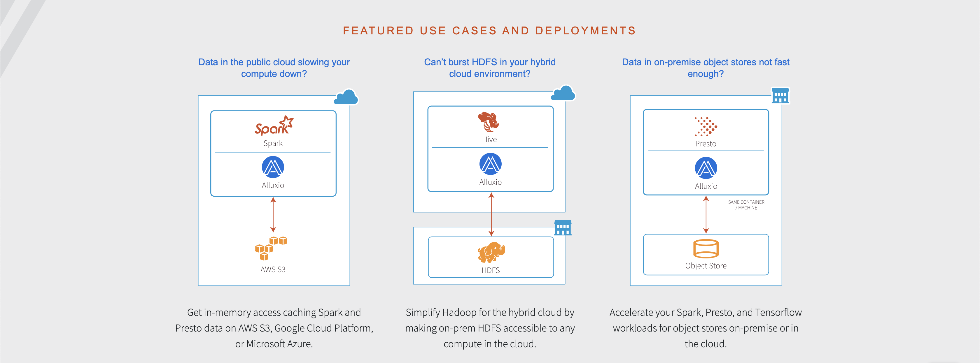Click the cloud icon on the Hive diagram
980x363 pixels.
(563, 93)
